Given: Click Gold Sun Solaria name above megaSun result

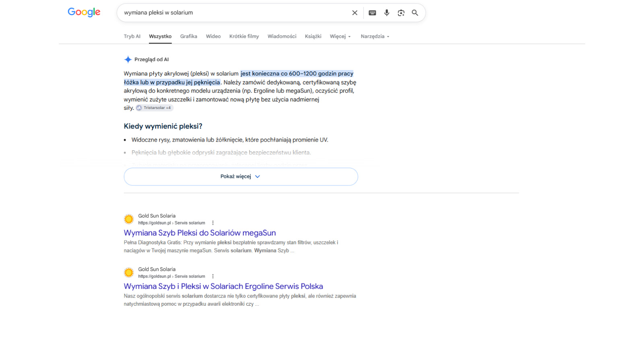Looking at the screenshot, I should click(157, 216).
